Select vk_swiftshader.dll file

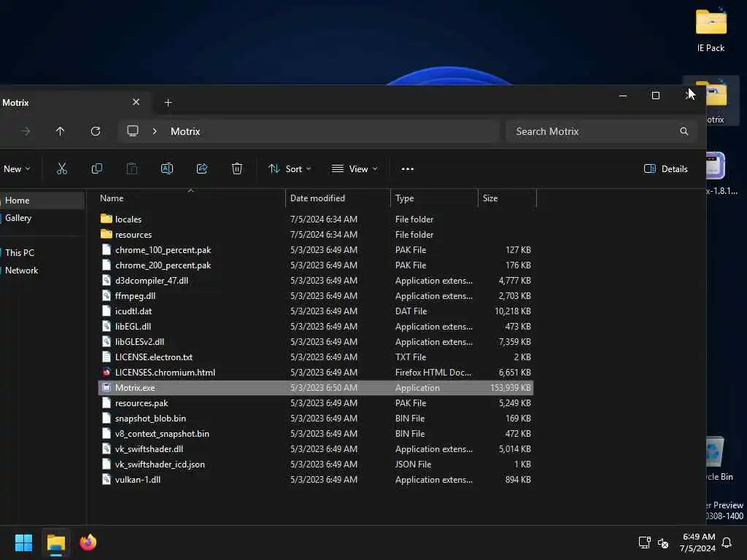pyautogui.click(x=315, y=449)
